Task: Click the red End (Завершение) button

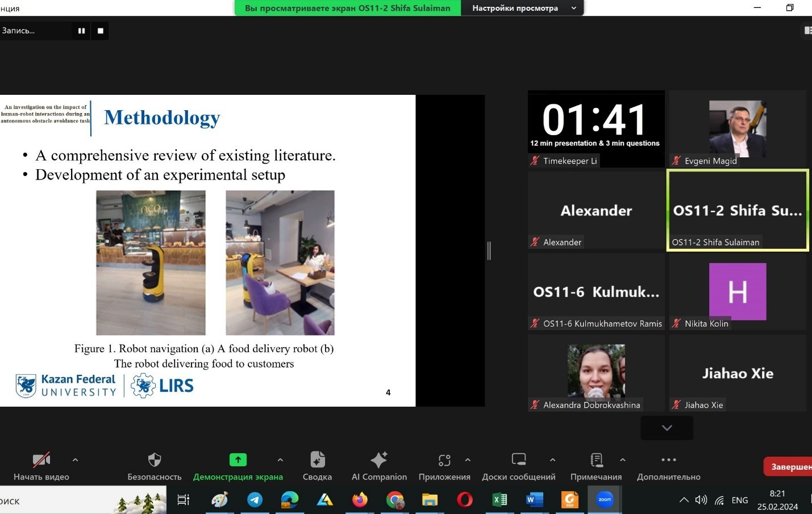Action: point(789,466)
